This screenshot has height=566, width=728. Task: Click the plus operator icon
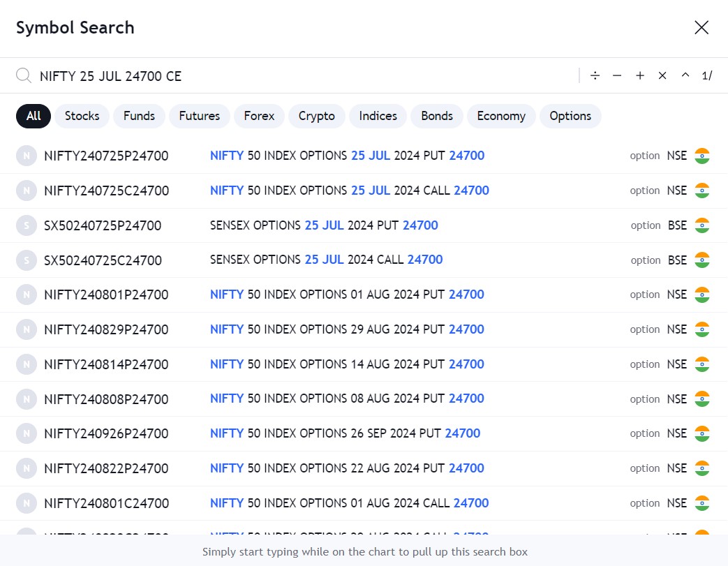click(640, 75)
